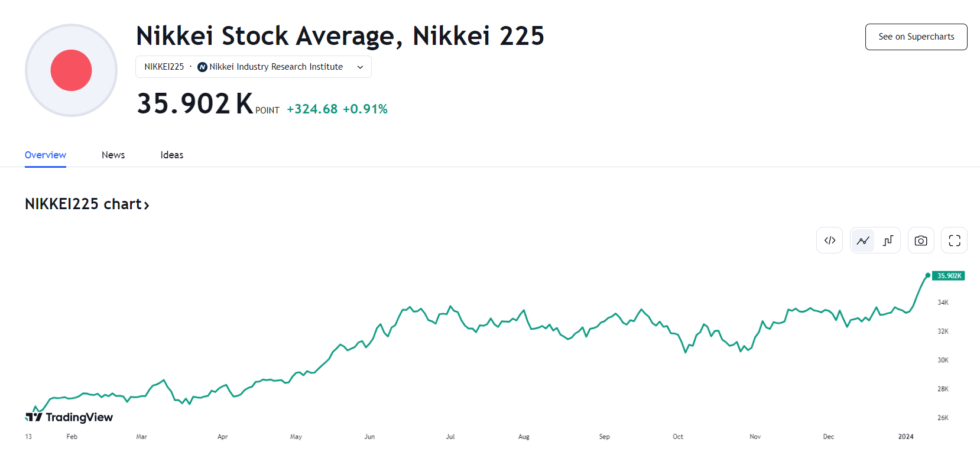Viewport: 980px width, 455px height.
Task: Click the Nikkei Industry Research Institute logo
Action: pyautogui.click(x=202, y=67)
